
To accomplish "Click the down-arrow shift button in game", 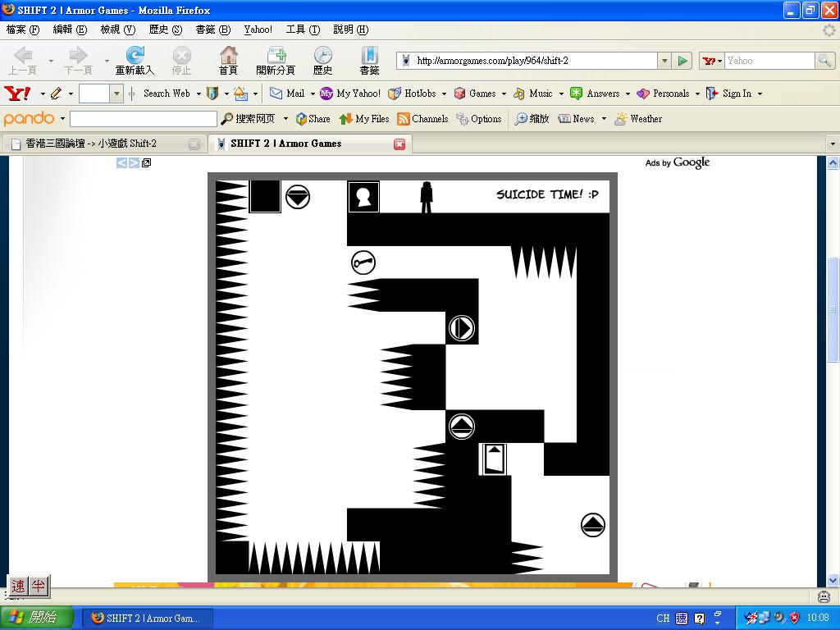I will click(x=298, y=197).
